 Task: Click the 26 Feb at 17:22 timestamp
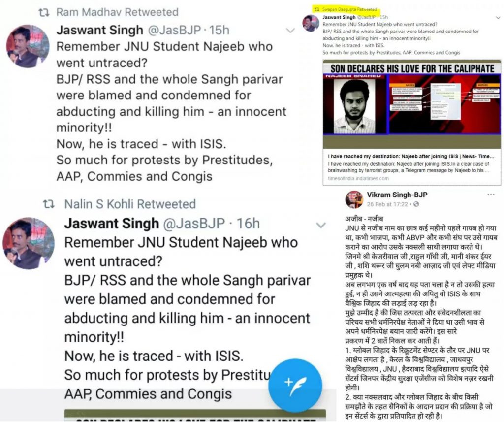click(x=387, y=204)
